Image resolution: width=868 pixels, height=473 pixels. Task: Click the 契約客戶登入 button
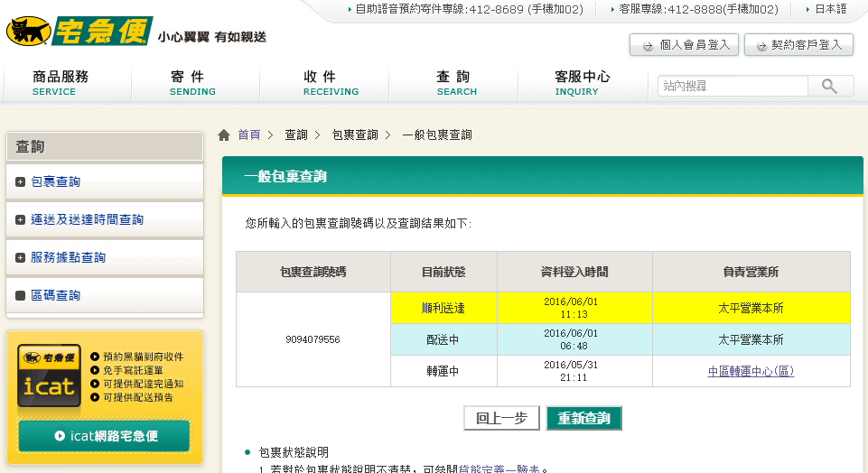pos(798,44)
